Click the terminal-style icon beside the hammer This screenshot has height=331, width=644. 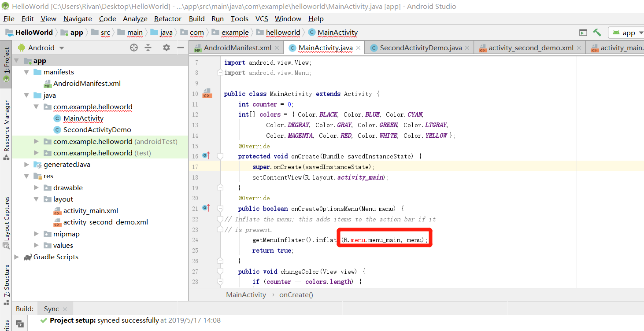pos(583,33)
